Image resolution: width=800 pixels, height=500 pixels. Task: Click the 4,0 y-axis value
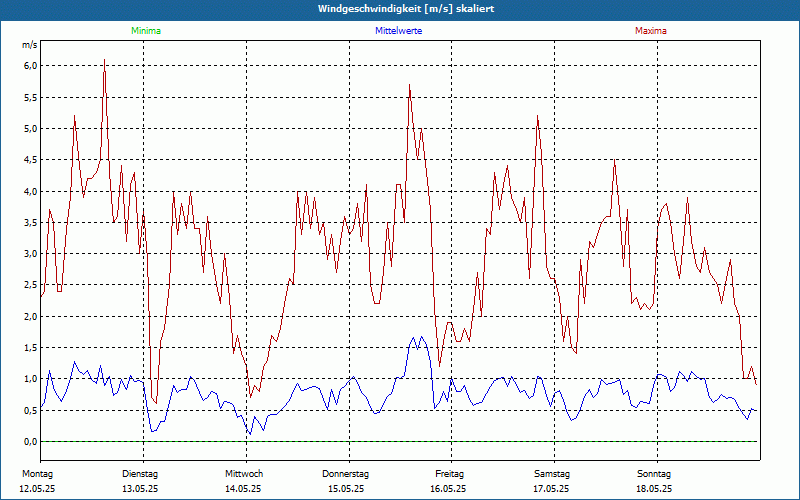(31, 191)
